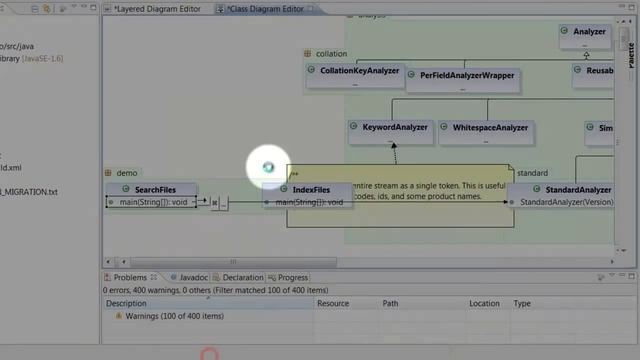Open the Javadoc tab
The image size is (640, 360).
189,278
